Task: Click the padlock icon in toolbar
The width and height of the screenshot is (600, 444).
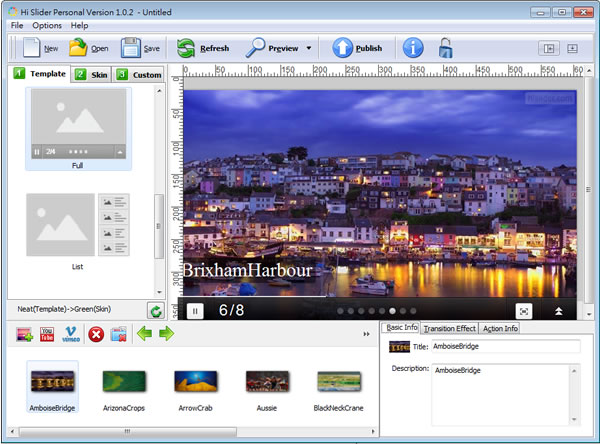Action: pyautogui.click(x=445, y=47)
